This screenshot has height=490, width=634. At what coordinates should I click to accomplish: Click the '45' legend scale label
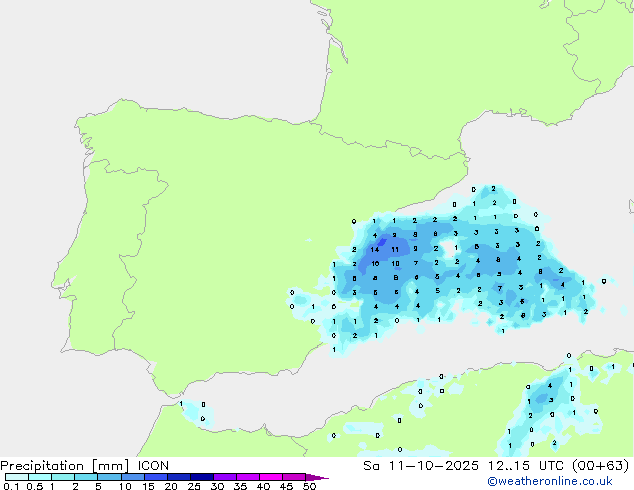click(286, 486)
